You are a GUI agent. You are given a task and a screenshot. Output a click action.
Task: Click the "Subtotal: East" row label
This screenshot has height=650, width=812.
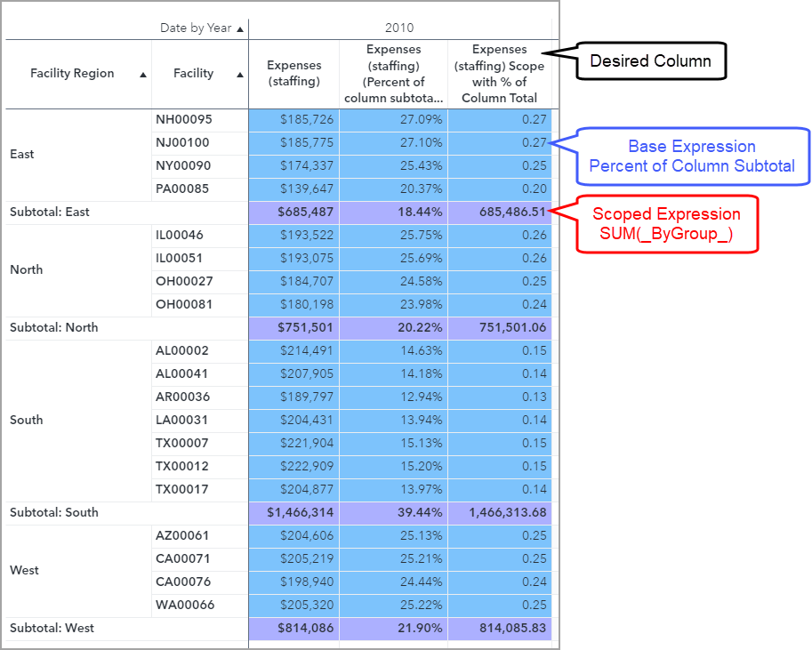click(50, 213)
